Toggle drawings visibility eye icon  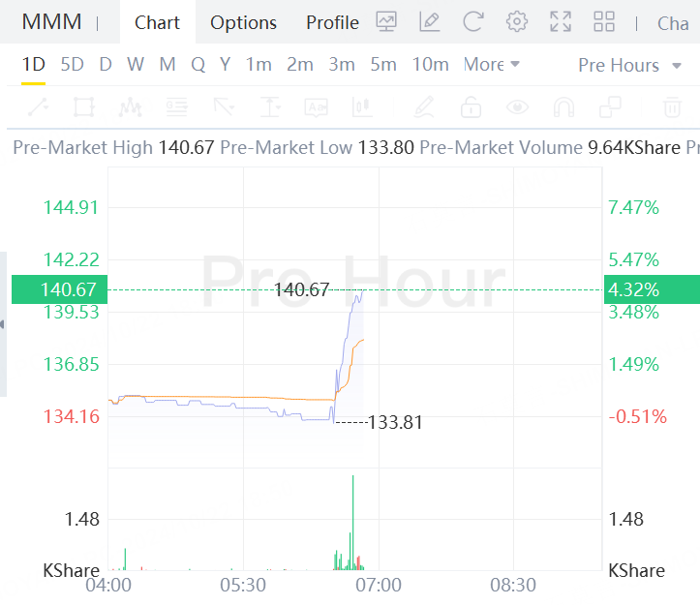point(518,107)
